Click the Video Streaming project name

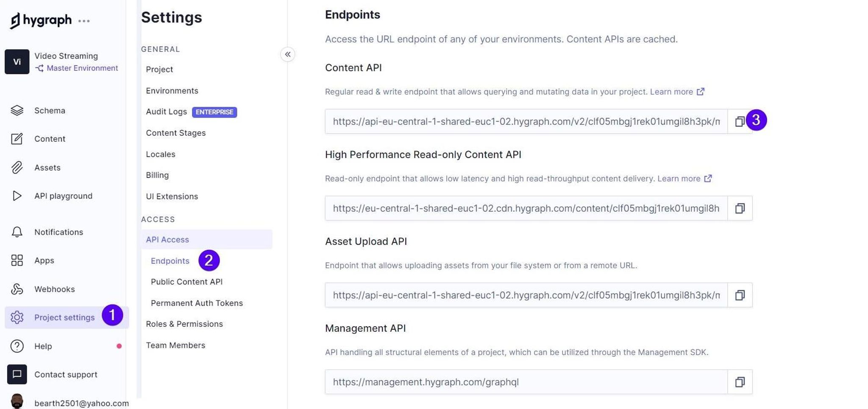click(66, 56)
